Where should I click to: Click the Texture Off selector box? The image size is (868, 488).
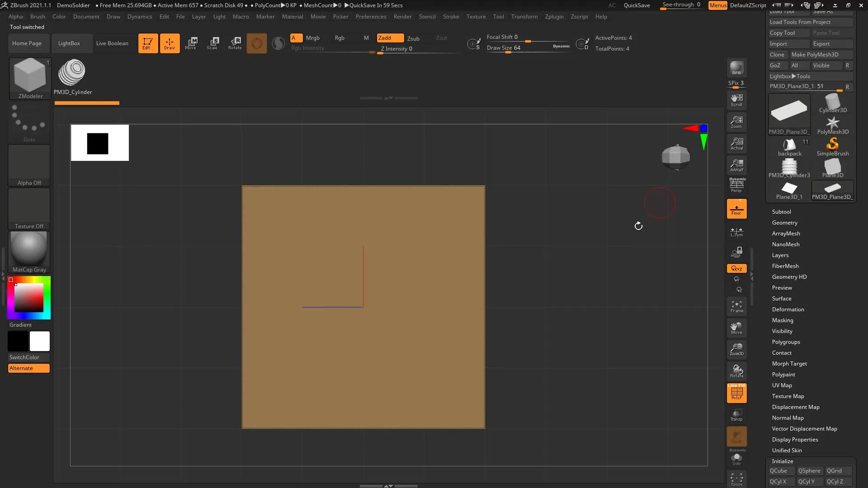pyautogui.click(x=29, y=209)
